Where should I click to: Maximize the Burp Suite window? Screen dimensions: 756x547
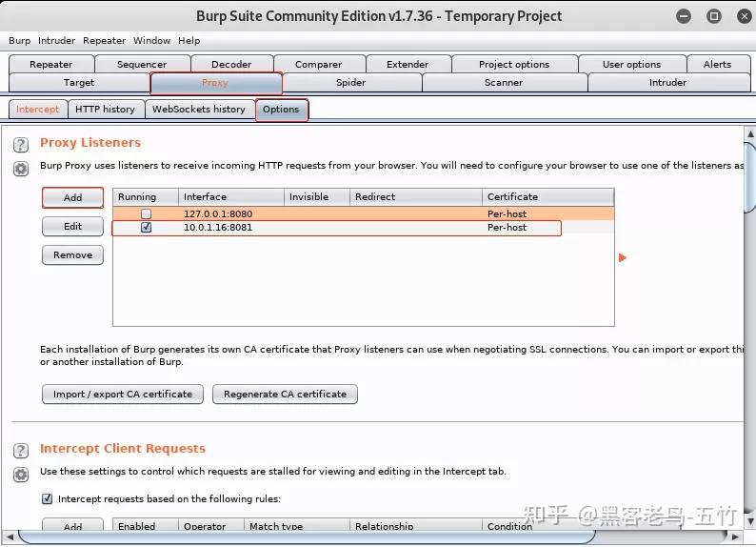(x=714, y=16)
